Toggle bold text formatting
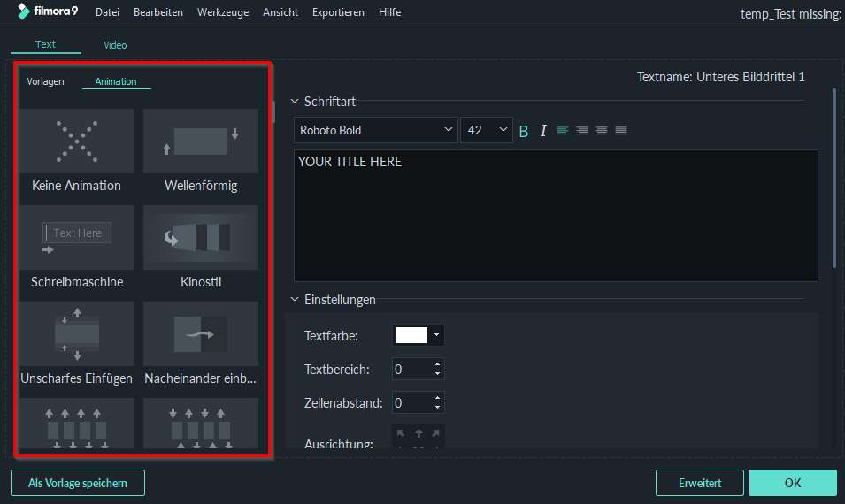845x504 pixels. click(524, 131)
